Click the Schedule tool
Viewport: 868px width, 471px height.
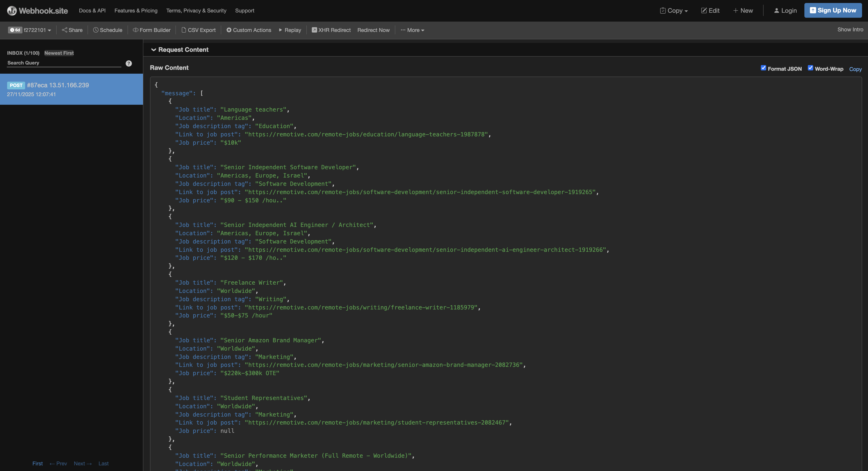[107, 30]
